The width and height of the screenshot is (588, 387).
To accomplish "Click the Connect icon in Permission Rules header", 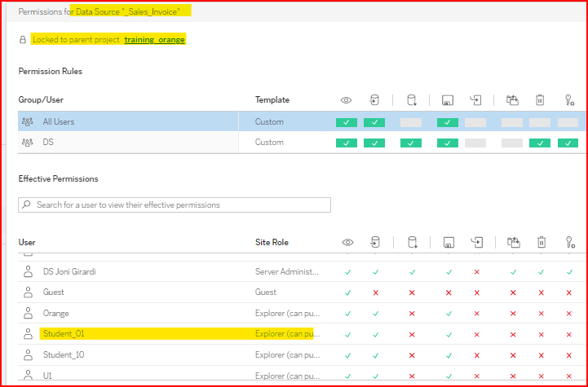I will (374, 100).
